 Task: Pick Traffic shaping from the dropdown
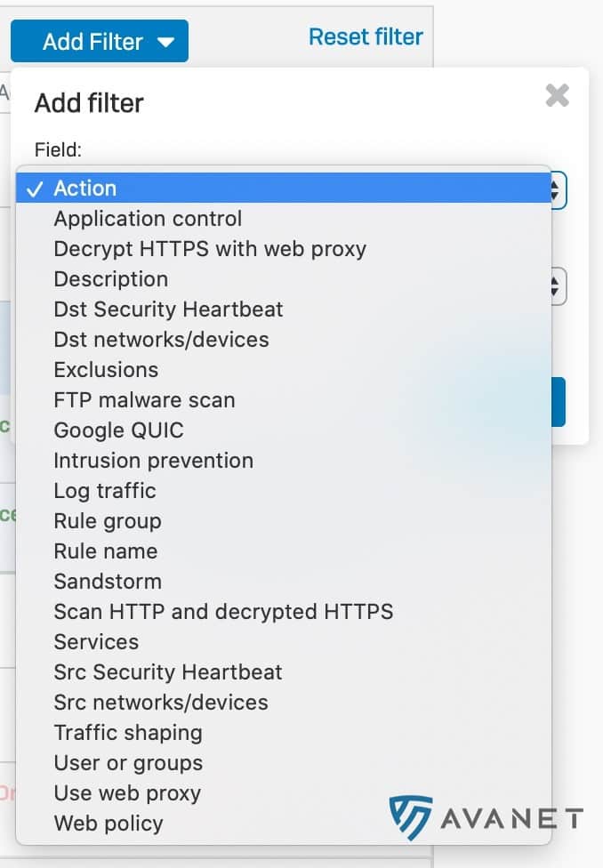click(128, 732)
